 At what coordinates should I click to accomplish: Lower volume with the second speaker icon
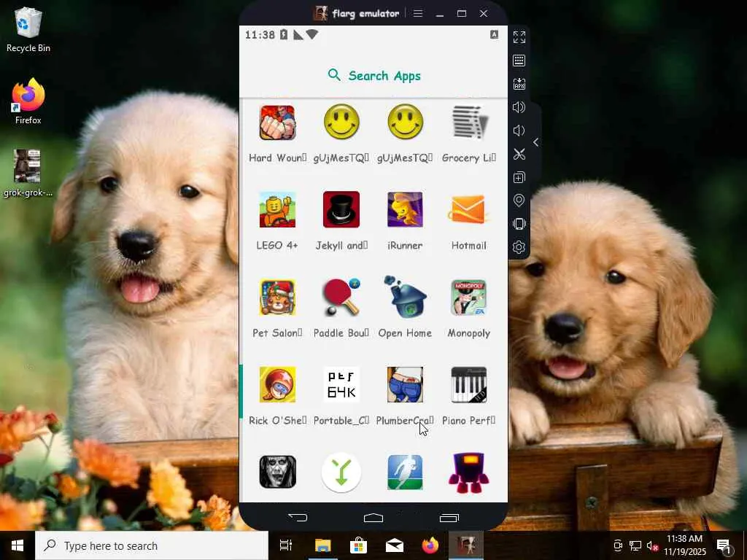[519, 131]
